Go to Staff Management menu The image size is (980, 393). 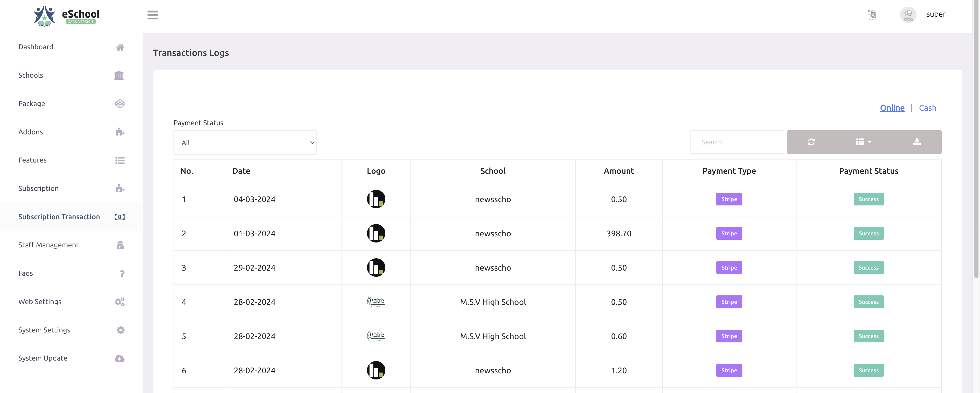point(48,245)
